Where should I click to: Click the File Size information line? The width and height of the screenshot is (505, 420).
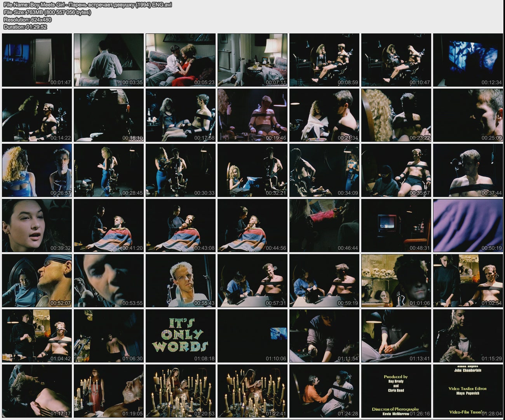click(47, 12)
